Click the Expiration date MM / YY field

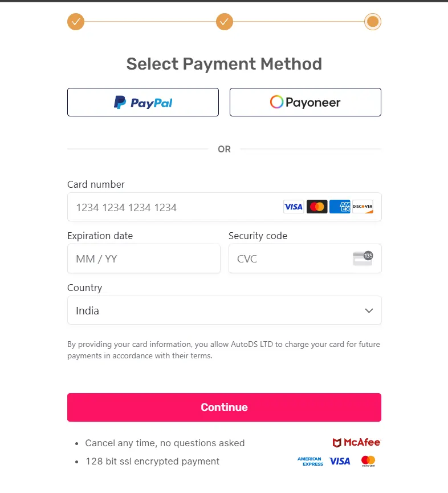click(144, 258)
